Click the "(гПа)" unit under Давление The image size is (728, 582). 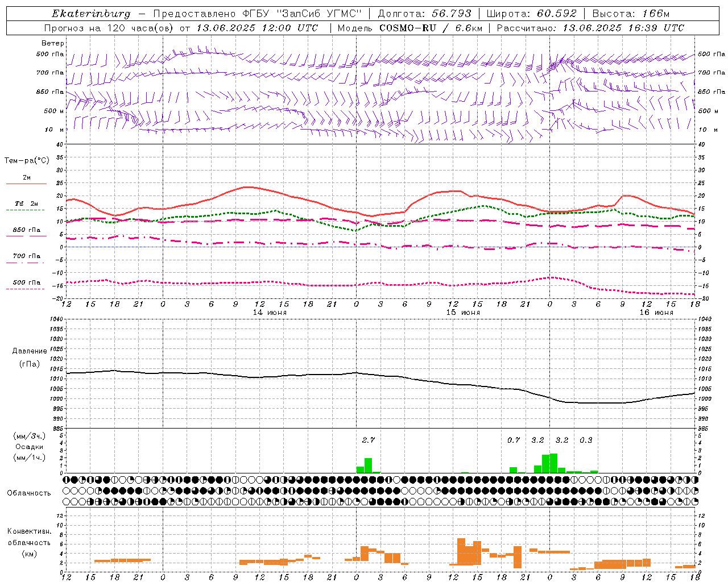tap(30, 364)
